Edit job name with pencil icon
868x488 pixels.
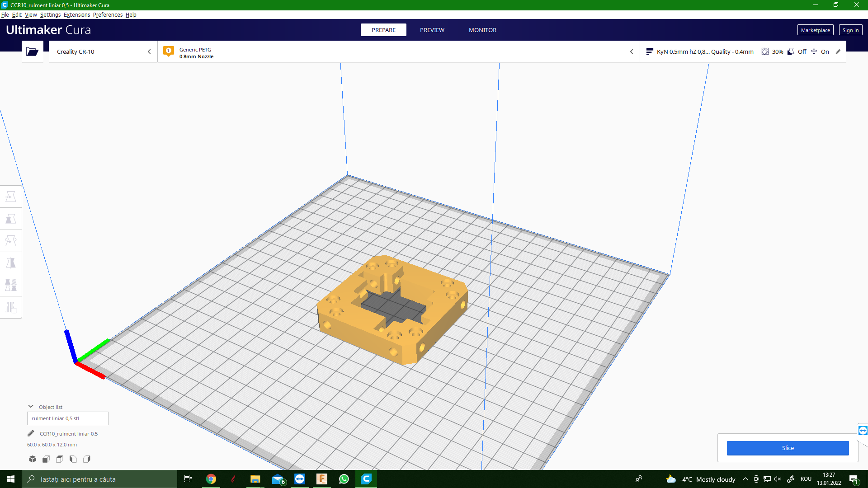[x=31, y=434]
